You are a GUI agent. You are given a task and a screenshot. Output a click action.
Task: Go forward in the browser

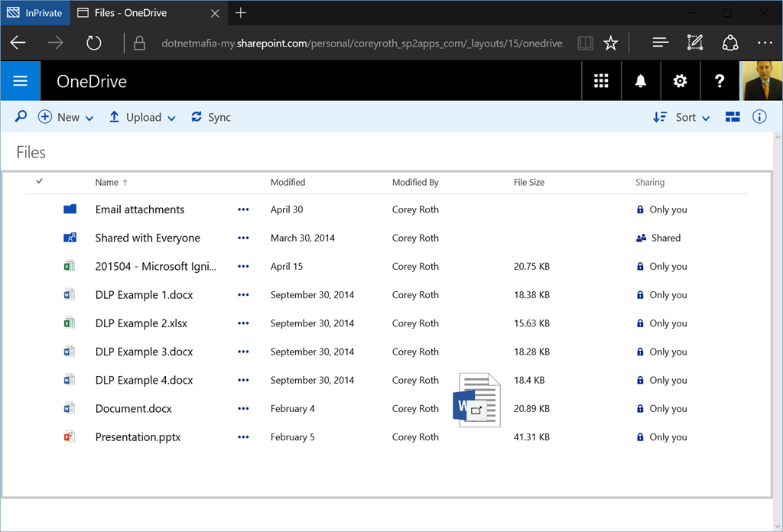(55, 43)
